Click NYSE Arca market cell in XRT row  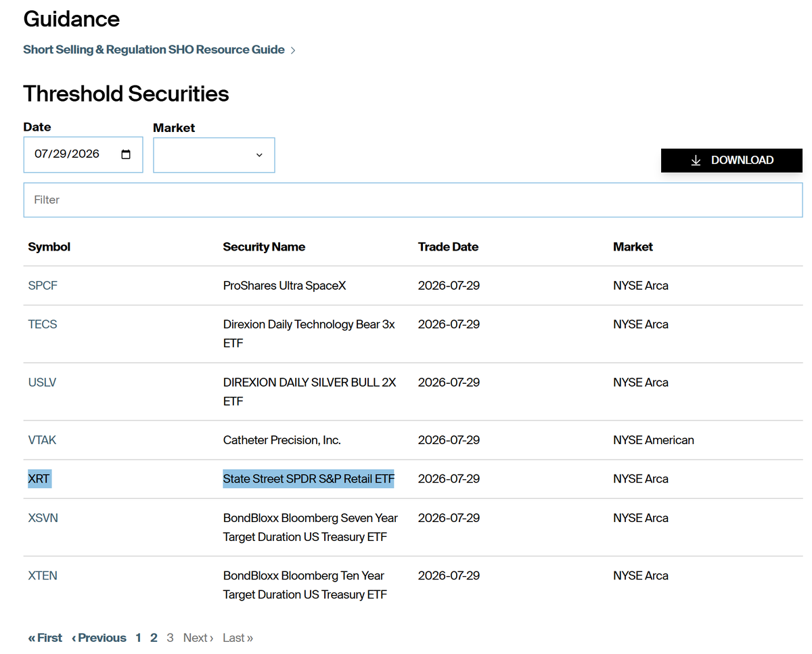tap(641, 479)
